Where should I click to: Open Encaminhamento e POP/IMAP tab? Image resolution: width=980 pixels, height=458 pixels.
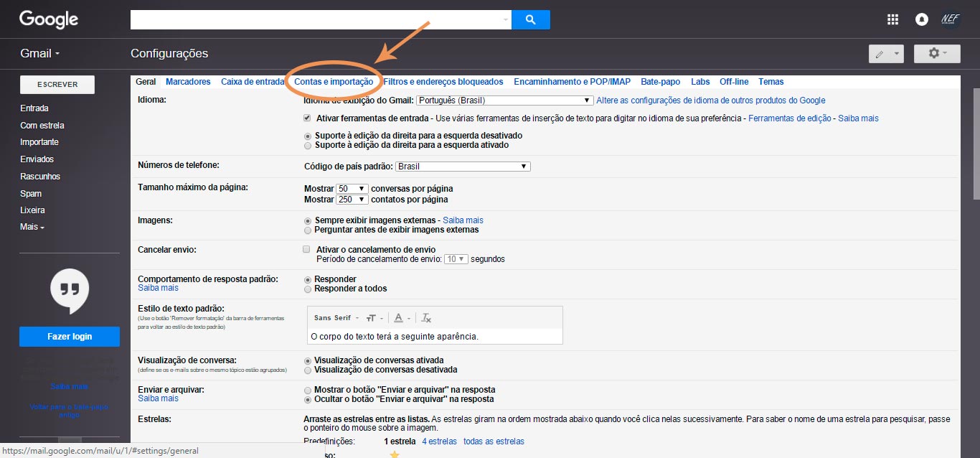[x=572, y=82]
